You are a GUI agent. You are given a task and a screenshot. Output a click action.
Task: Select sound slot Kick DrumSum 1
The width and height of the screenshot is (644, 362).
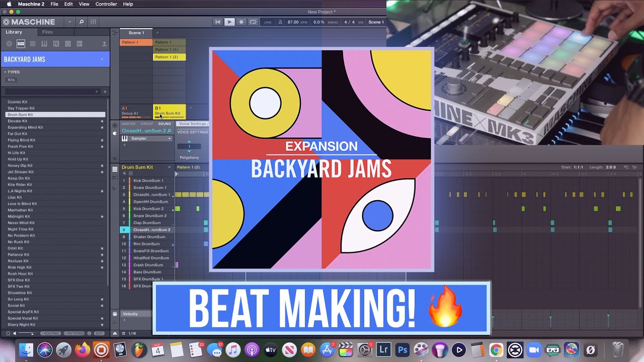pyautogui.click(x=147, y=180)
